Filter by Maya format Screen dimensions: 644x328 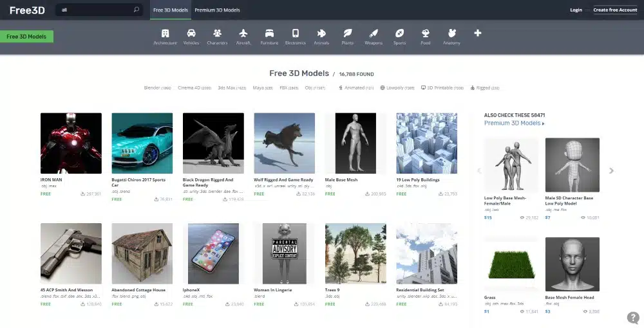click(x=263, y=87)
